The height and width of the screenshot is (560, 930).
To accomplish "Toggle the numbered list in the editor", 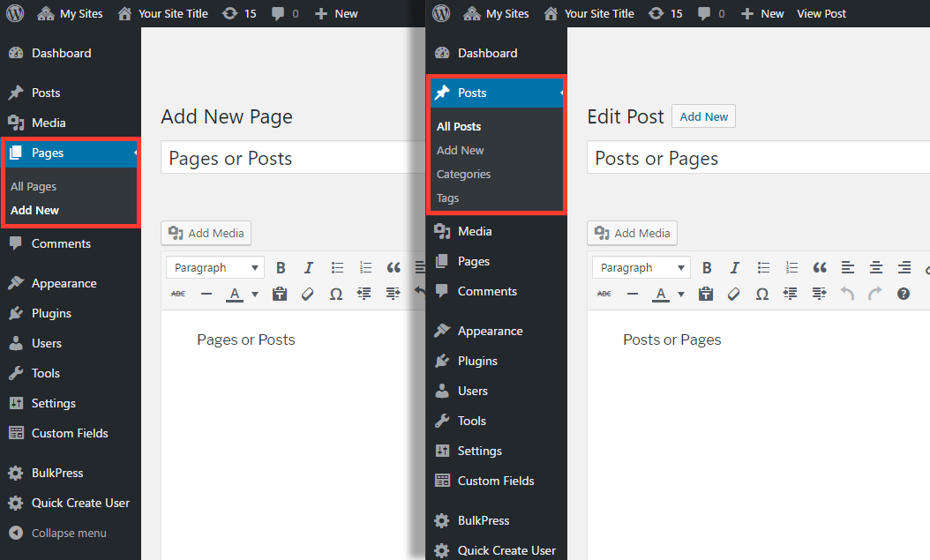I will coord(791,267).
